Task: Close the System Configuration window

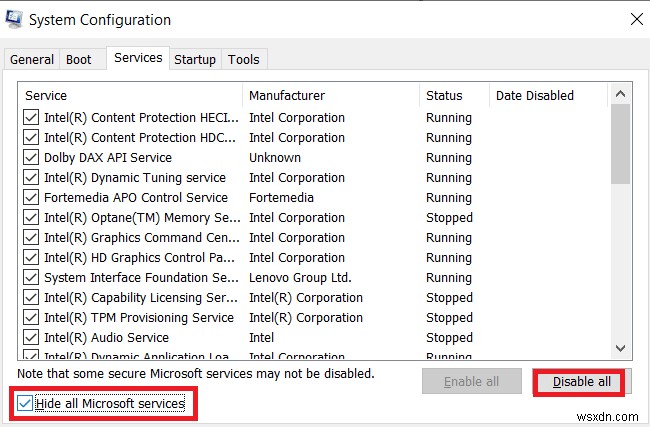Action: pyautogui.click(x=636, y=19)
